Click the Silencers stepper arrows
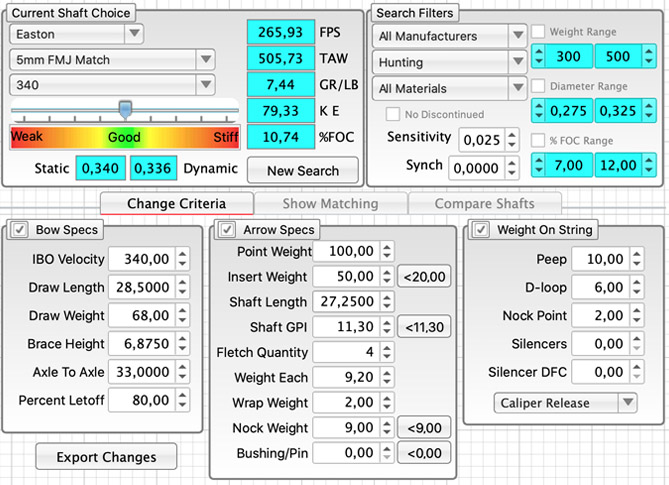The image size is (669, 485). [637, 343]
